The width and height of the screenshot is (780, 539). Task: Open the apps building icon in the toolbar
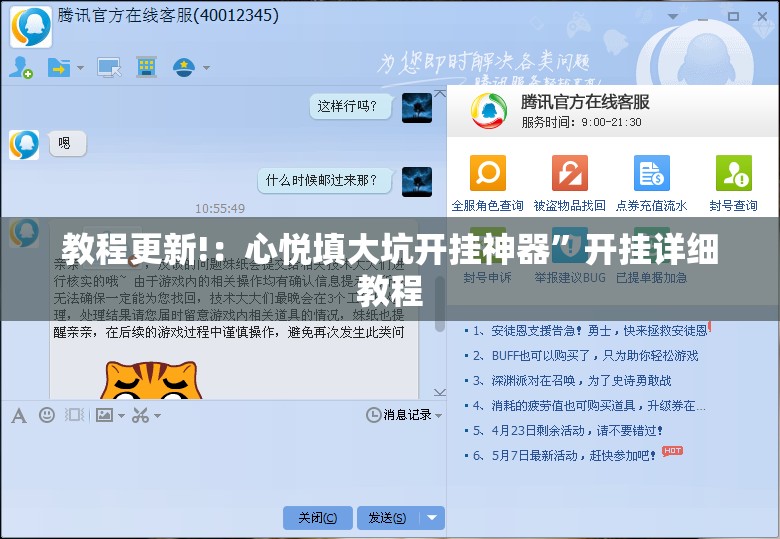click(x=146, y=67)
